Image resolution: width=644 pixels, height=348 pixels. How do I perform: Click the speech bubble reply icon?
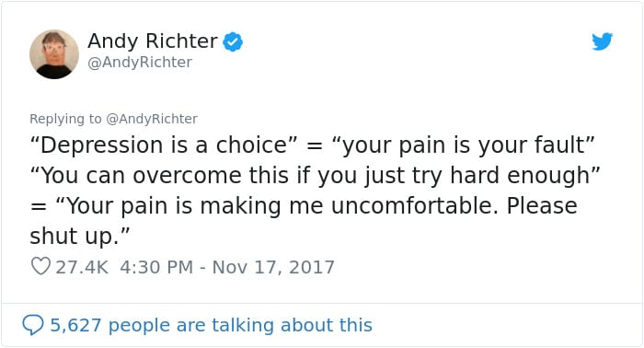point(32,325)
